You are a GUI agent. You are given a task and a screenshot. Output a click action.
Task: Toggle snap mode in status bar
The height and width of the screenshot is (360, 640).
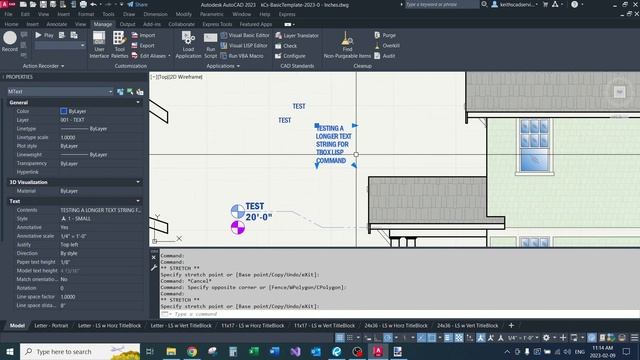350,338
